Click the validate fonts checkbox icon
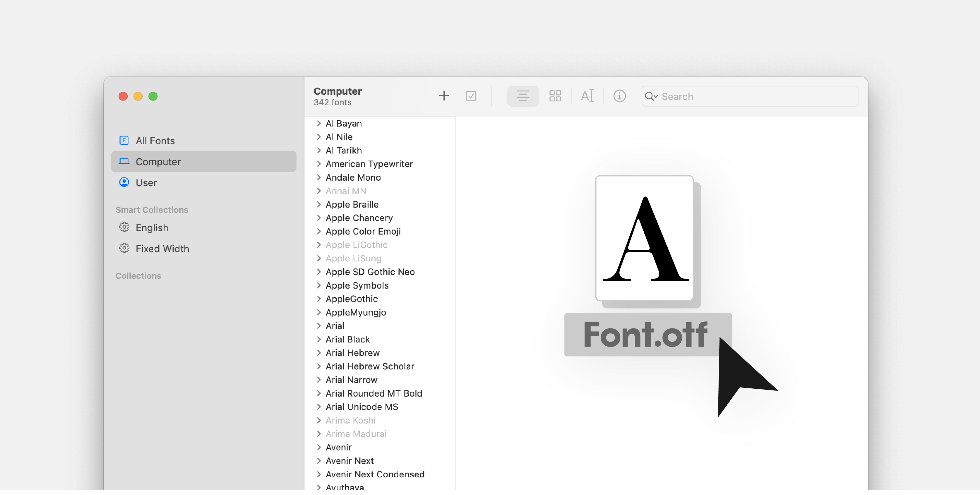The width and height of the screenshot is (980, 495). (471, 96)
